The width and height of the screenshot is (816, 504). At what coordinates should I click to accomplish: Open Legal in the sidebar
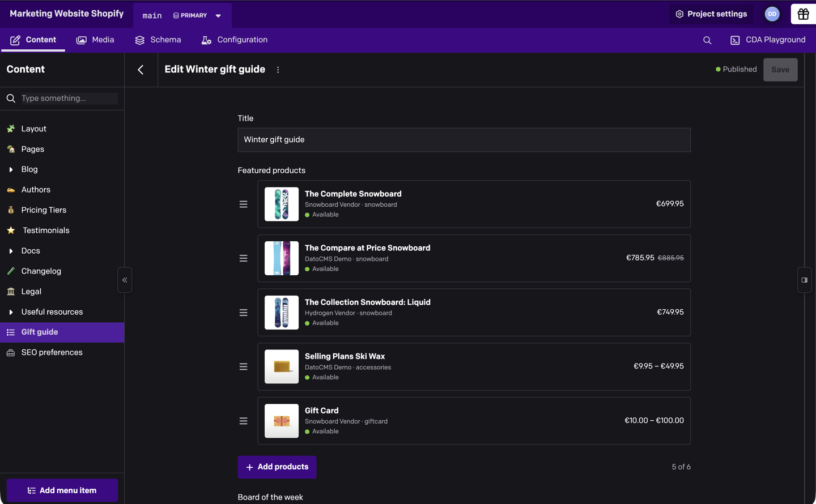tap(62, 292)
